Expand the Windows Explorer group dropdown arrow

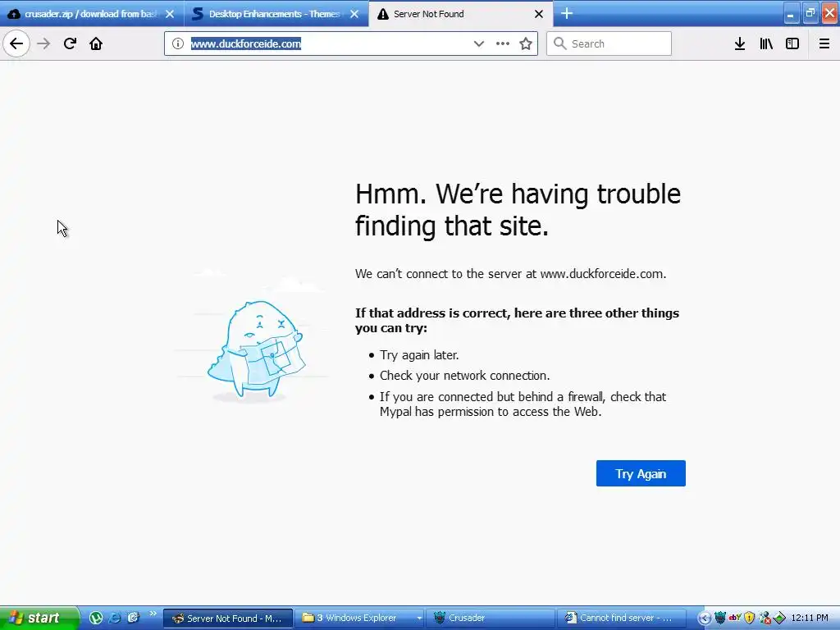(419, 619)
